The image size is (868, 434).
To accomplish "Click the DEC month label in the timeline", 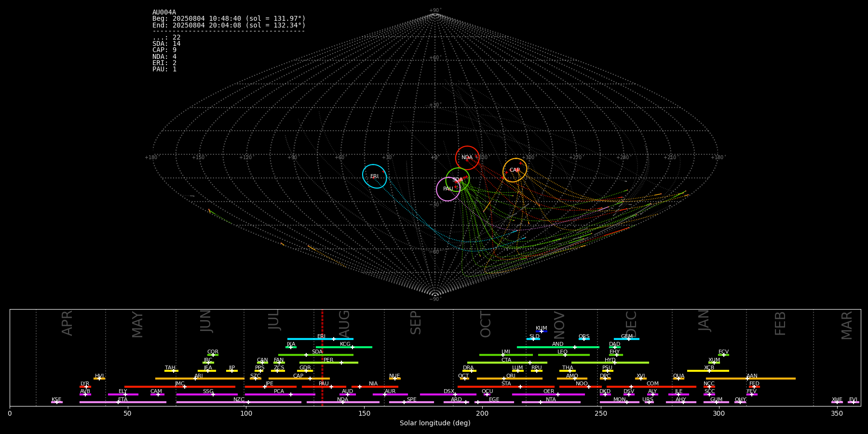I will pos(631,325).
